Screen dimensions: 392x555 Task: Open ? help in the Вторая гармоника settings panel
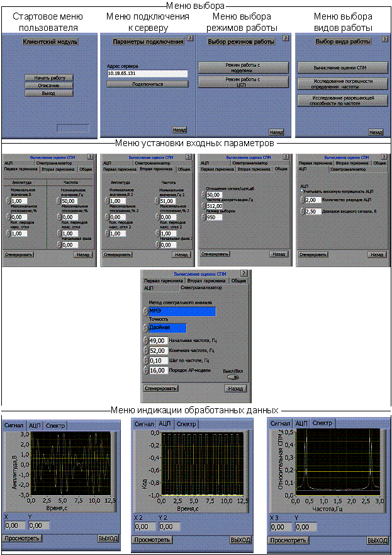189,157
